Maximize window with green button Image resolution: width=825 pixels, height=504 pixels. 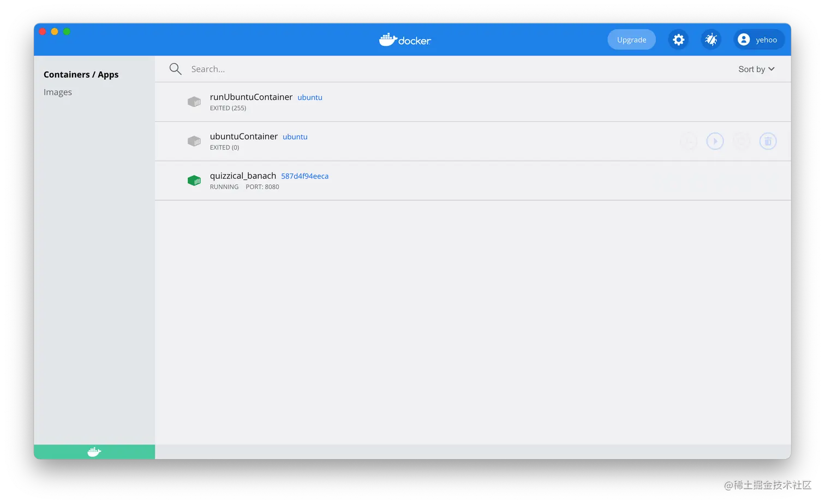[67, 32]
